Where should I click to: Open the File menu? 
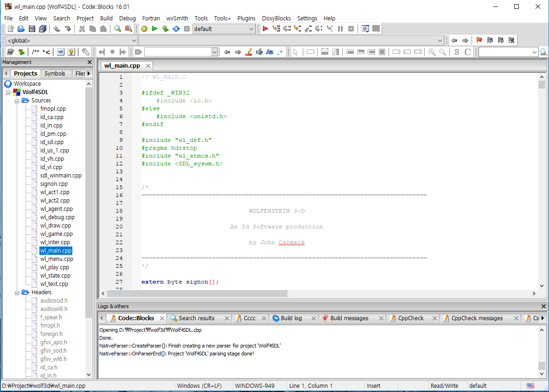coord(8,18)
